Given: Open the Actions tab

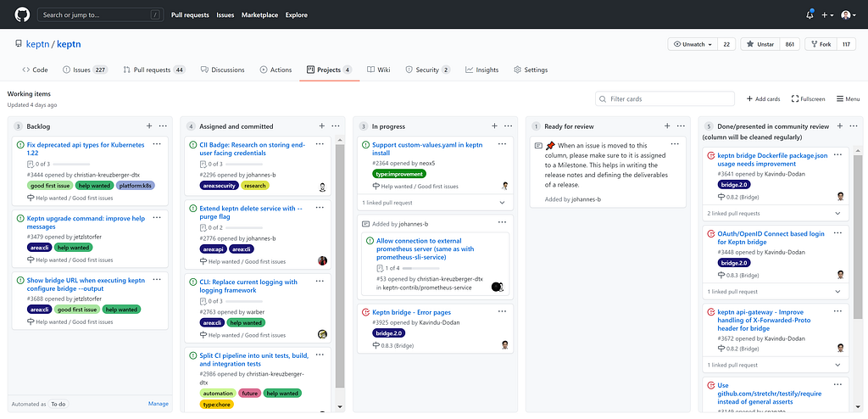Looking at the screenshot, I should coord(275,70).
